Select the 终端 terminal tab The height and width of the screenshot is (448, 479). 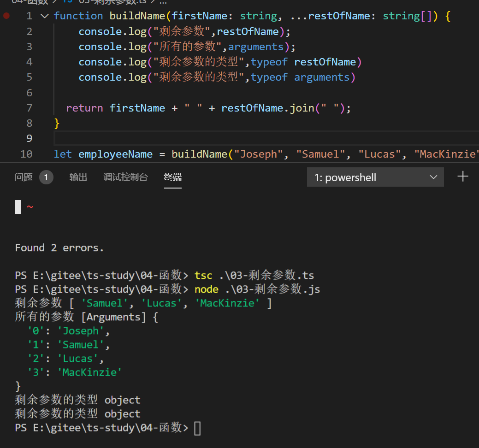click(x=172, y=177)
